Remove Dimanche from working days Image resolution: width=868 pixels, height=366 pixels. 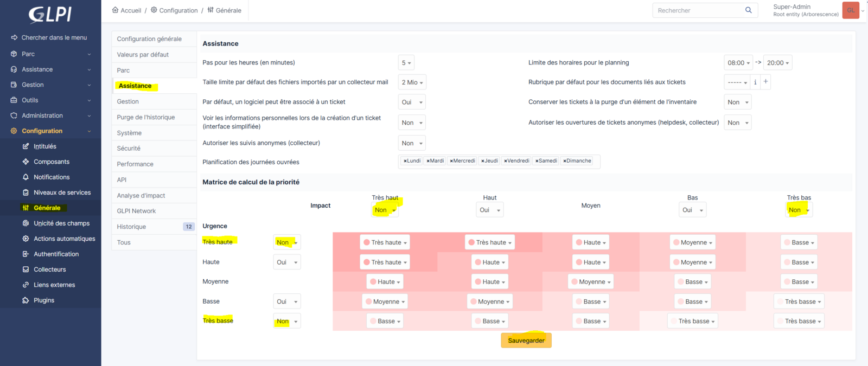tap(565, 161)
